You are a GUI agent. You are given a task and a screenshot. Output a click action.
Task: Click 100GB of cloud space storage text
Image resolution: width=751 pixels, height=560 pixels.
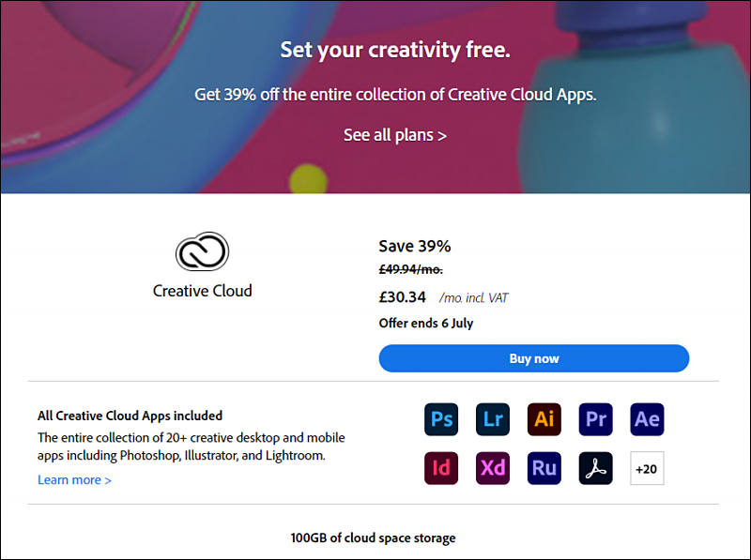tap(373, 538)
